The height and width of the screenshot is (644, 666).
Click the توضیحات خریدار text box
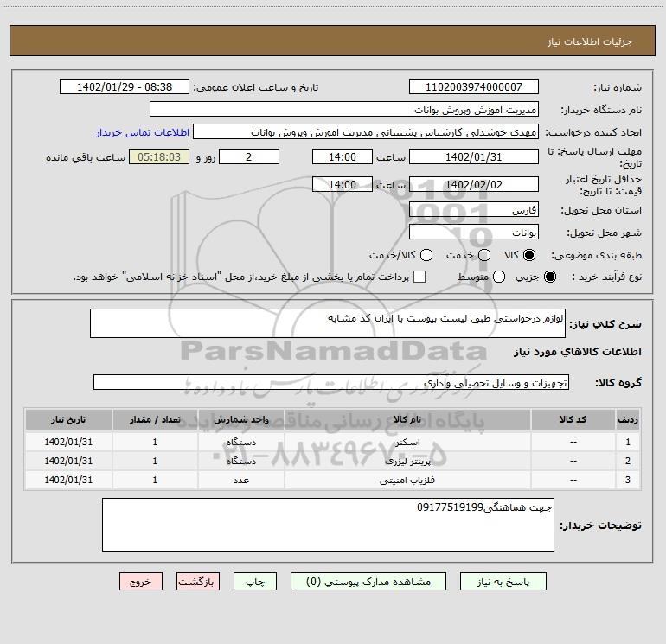click(328, 525)
